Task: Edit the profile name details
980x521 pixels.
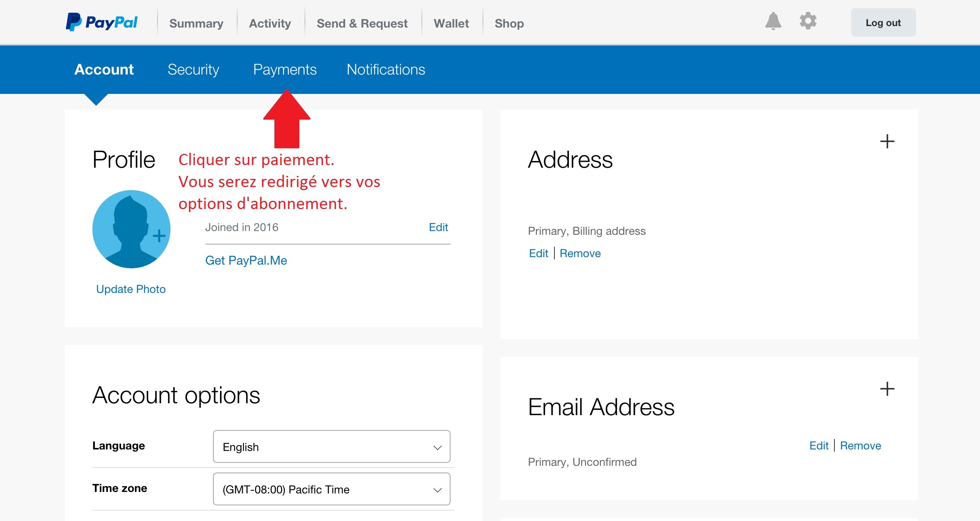Action: (438, 227)
